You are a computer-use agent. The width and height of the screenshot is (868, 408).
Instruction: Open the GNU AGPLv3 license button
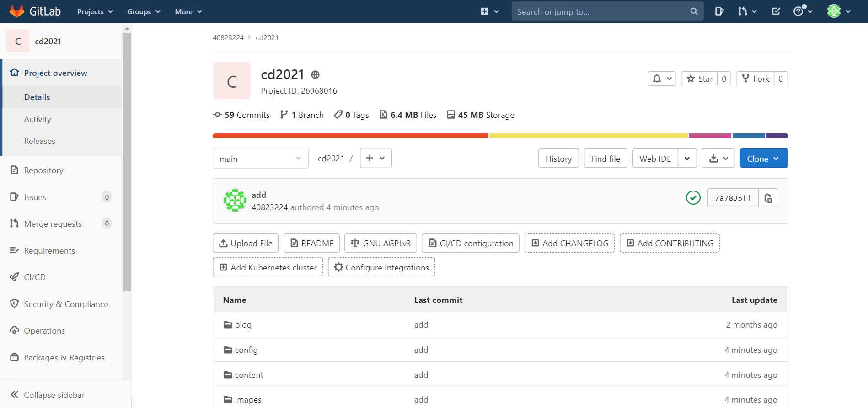380,243
